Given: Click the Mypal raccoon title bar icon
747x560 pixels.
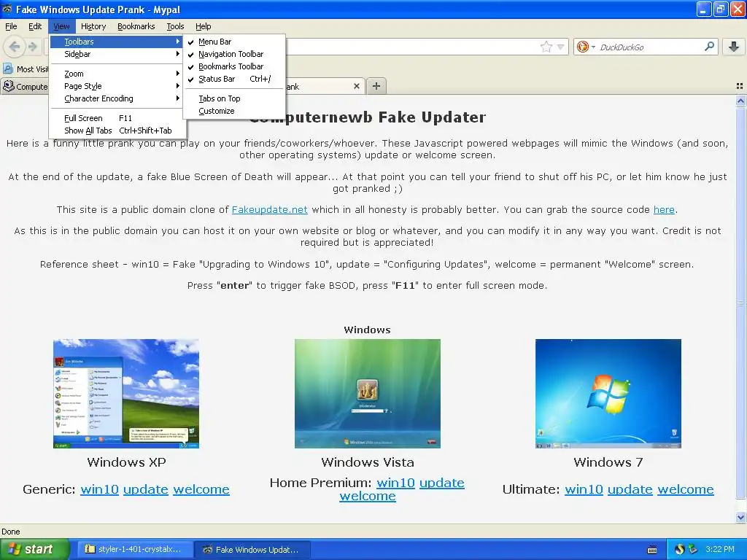Looking at the screenshot, I should [7, 9].
